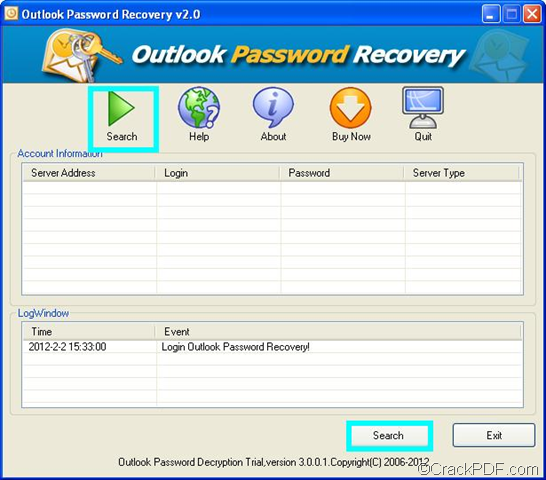The image size is (546, 480).
Task: Click the orange Buy Now download icon
Action: coord(351,108)
